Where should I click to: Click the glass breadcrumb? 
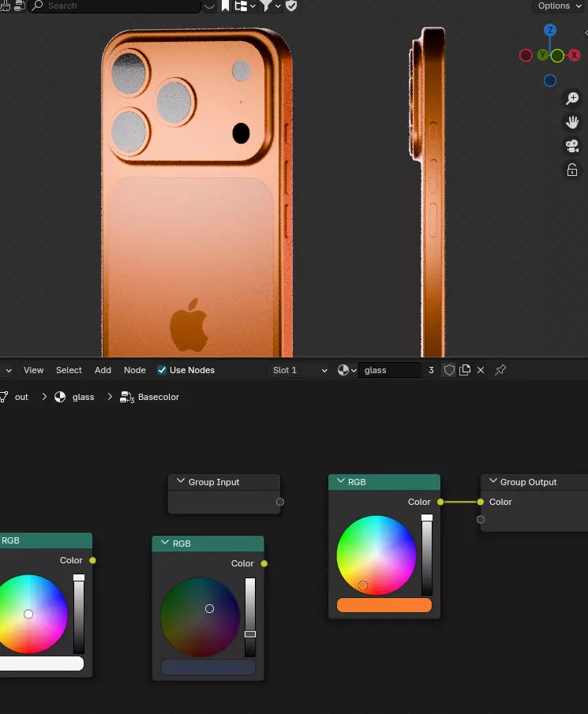[x=84, y=397]
